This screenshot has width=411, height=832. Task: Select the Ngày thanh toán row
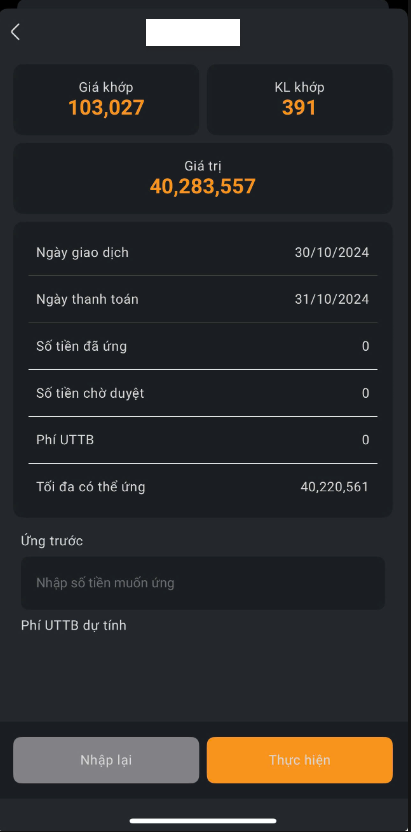pos(203,299)
